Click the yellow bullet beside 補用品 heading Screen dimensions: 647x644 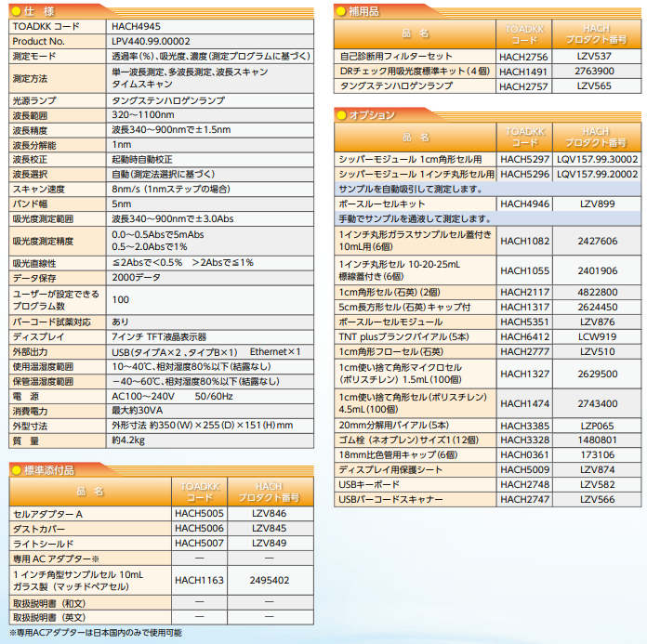click(x=341, y=11)
